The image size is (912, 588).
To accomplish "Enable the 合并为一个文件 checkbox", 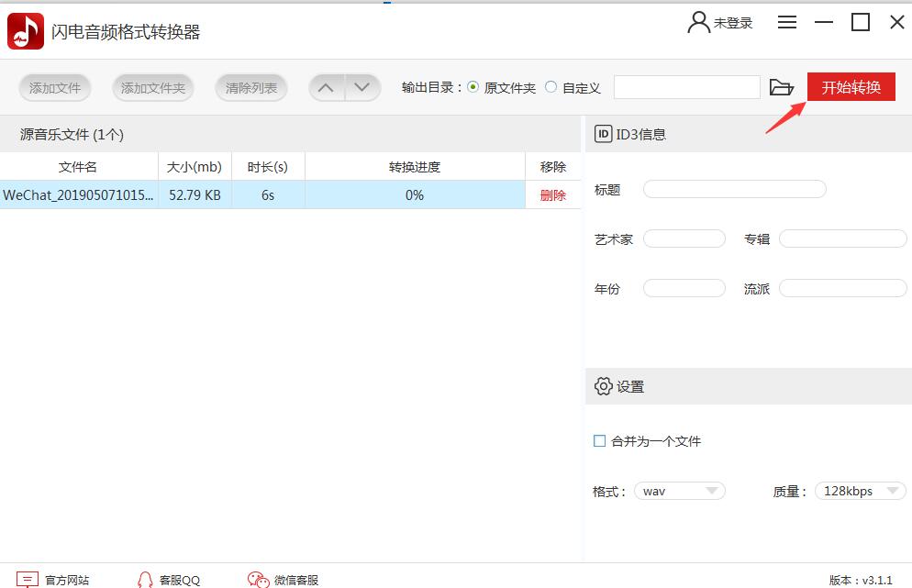I will [601, 441].
